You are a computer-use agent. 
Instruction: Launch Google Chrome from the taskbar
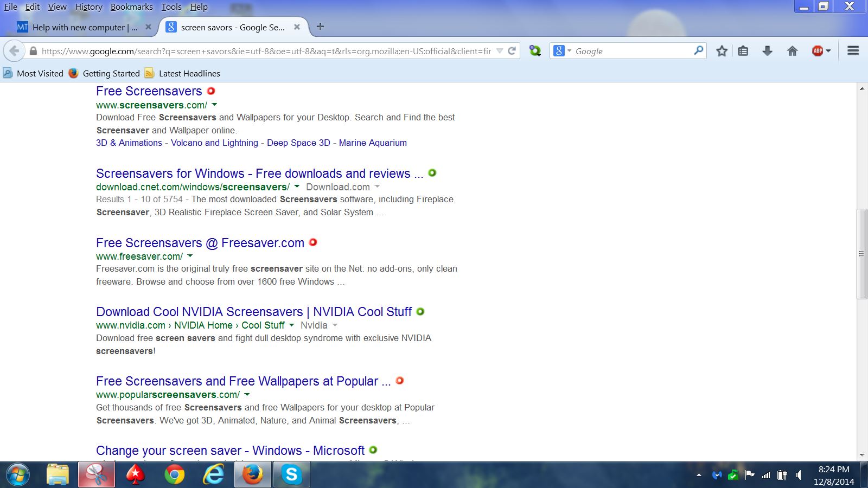click(174, 475)
